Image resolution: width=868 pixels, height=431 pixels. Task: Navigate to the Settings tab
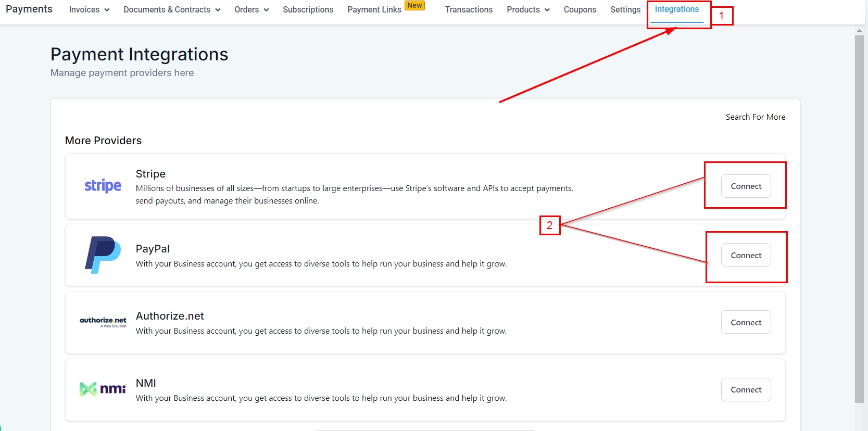pos(625,10)
